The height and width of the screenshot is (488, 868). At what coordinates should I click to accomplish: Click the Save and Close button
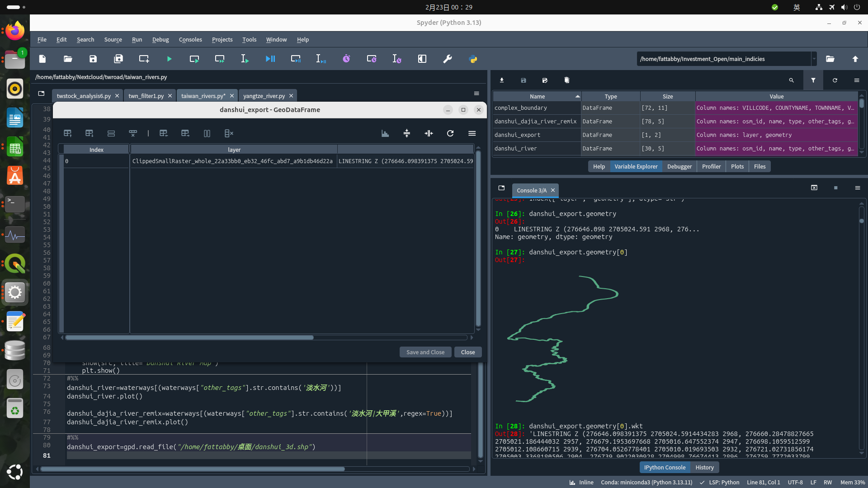pos(425,352)
